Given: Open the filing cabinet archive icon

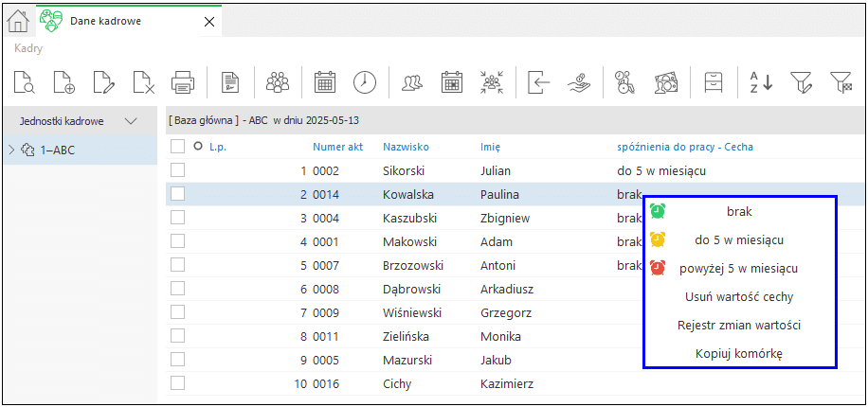Looking at the screenshot, I should pyautogui.click(x=714, y=82).
